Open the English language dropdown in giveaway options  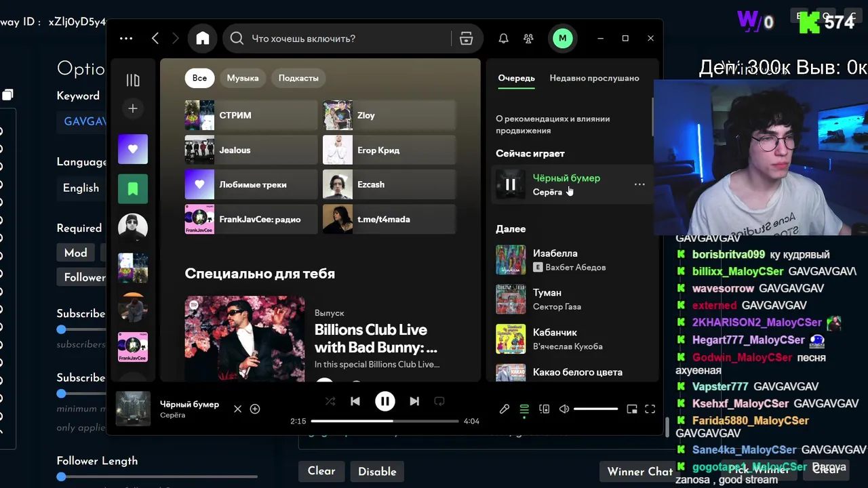[81, 188]
